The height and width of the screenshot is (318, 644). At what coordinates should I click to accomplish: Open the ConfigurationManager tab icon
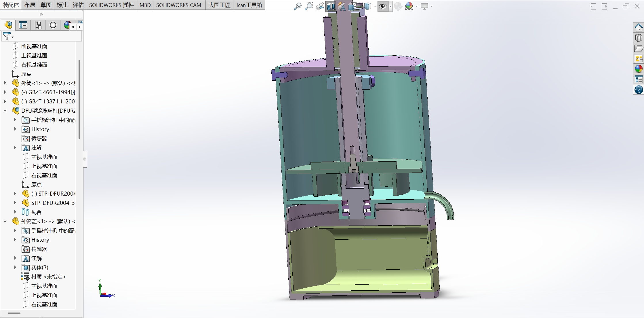pyautogui.click(x=38, y=25)
